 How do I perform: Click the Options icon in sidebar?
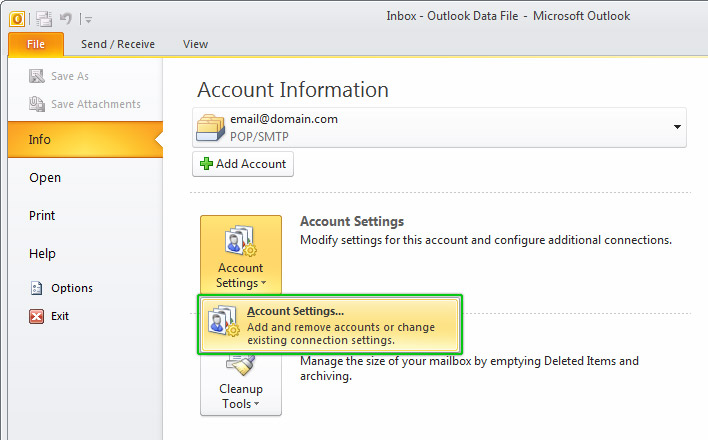point(37,288)
